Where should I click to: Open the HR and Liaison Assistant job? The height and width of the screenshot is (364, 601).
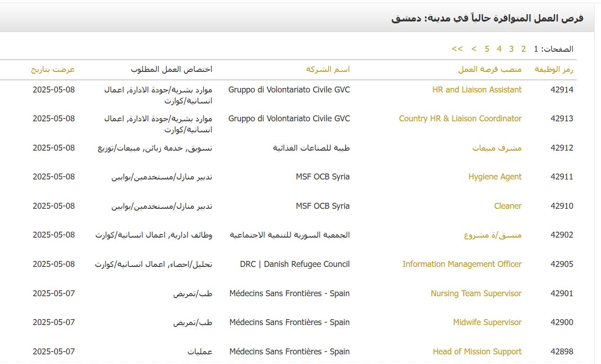[x=477, y=90]
